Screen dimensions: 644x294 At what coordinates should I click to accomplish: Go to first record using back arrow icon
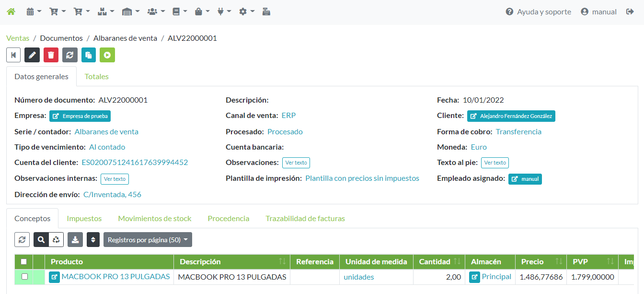tap(13, 55)
